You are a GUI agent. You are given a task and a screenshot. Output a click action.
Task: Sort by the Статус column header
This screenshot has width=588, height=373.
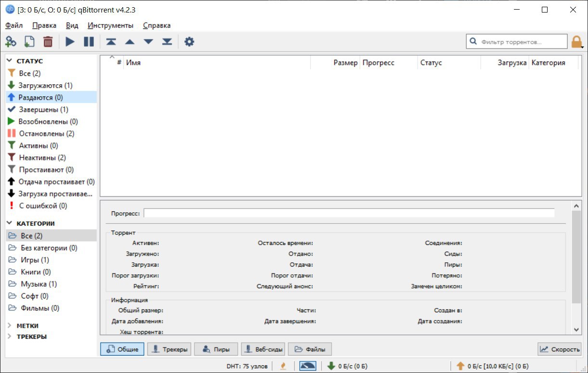click(x=449, y=63)
